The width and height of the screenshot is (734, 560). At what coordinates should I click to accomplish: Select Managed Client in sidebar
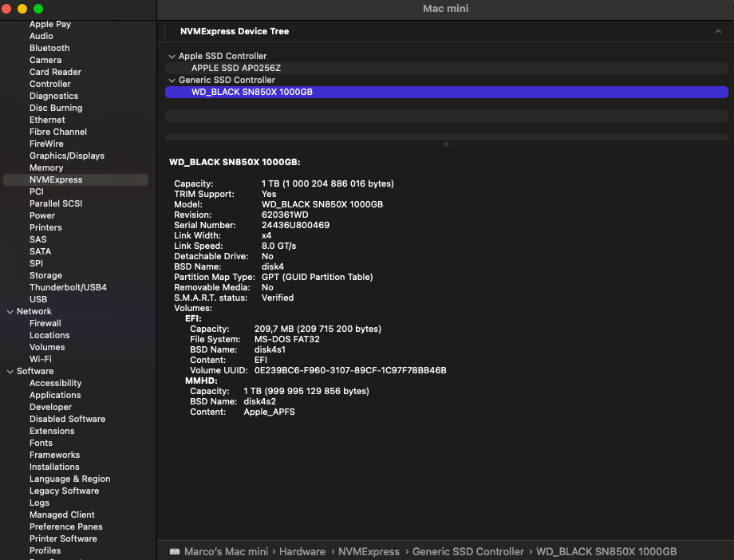tap(61, 515)
